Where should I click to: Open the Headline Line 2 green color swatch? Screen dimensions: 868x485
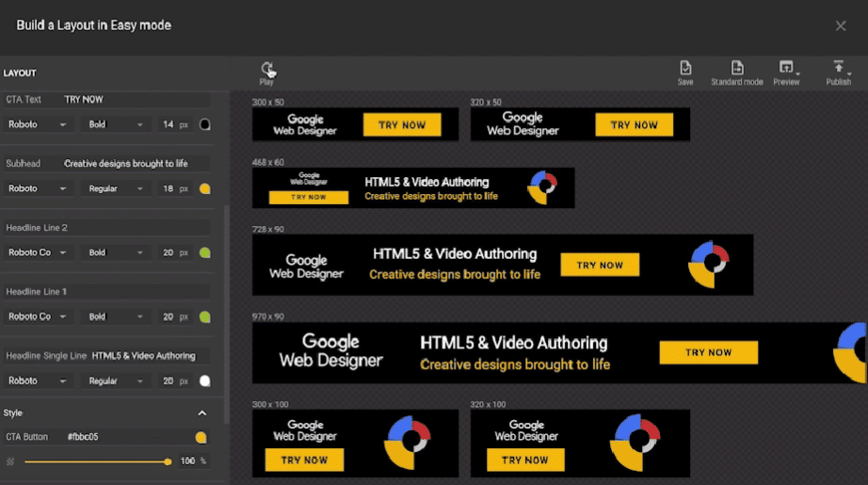[205, 253]
